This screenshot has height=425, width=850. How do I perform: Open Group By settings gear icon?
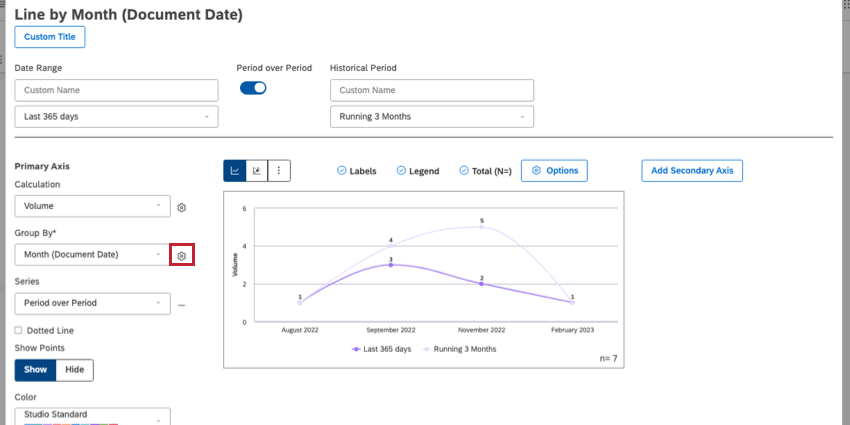pyautogui.click(x=182, y=256)
